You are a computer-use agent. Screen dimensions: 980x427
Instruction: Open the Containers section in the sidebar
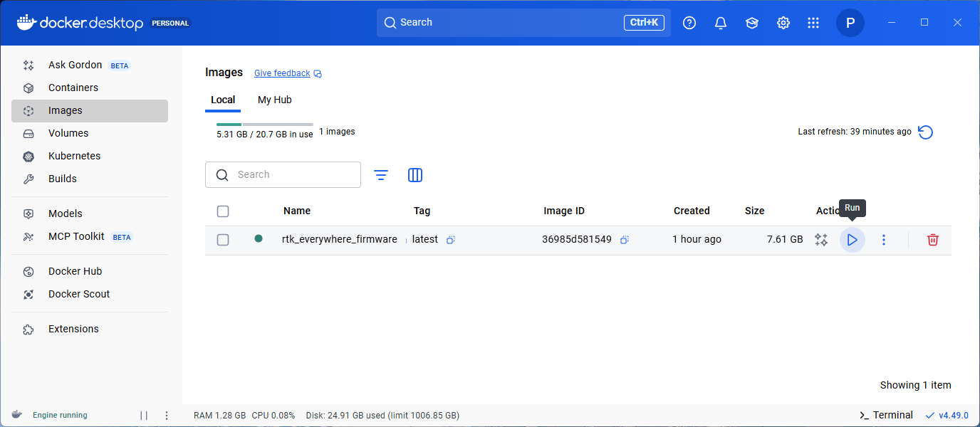[73, 87]
